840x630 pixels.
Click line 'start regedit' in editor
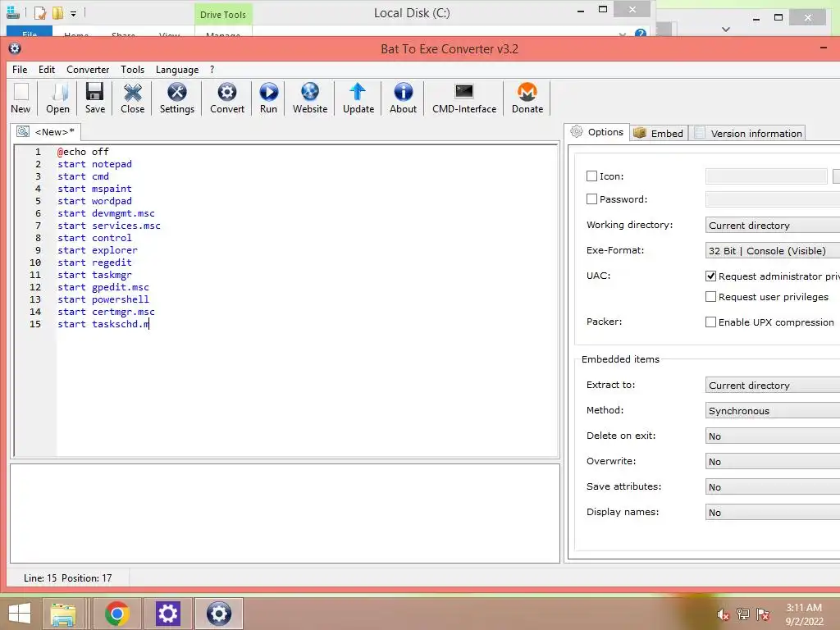94,262
